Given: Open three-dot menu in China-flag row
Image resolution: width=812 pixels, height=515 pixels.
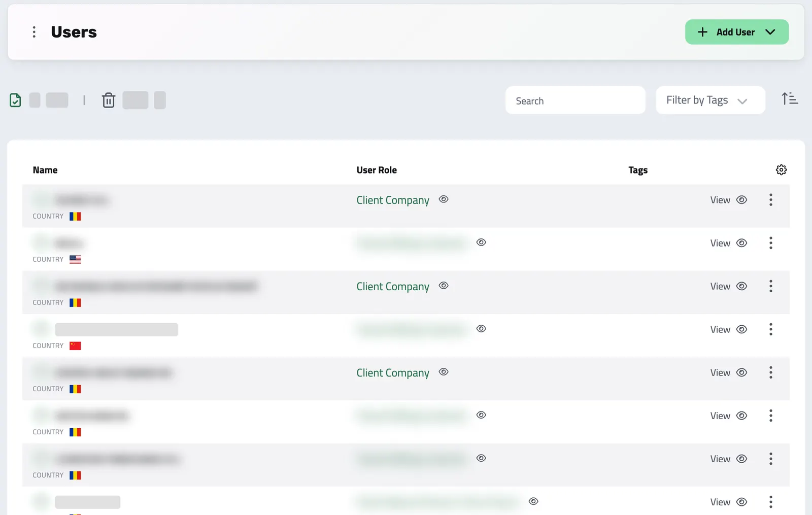Looking at the screenshot, I should click(771, 329).
